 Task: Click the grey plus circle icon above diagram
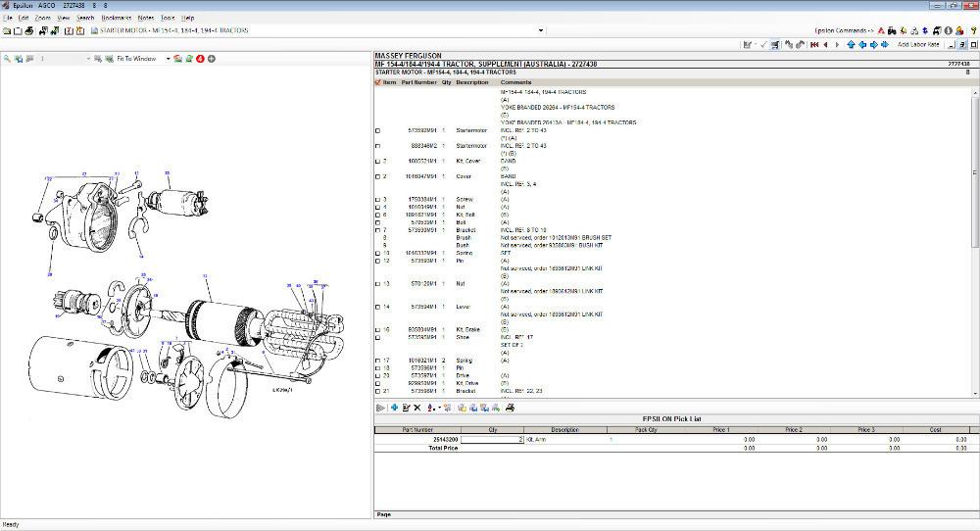[212, 59]
